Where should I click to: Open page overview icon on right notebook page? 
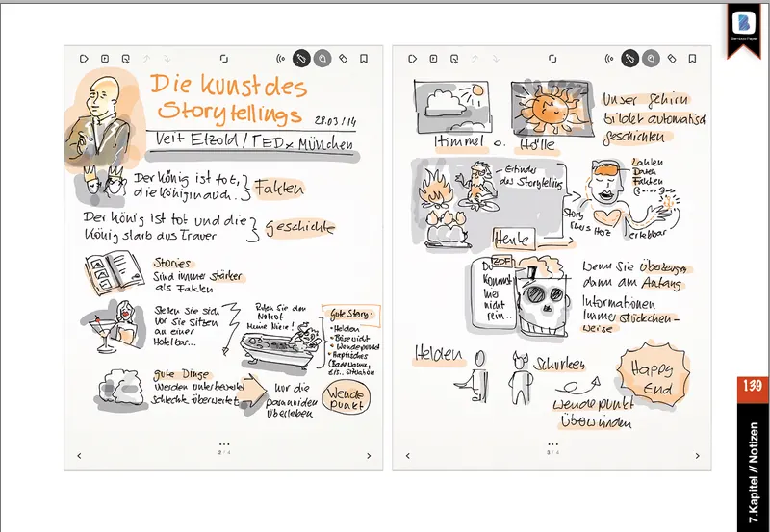(x=552, y=59)
